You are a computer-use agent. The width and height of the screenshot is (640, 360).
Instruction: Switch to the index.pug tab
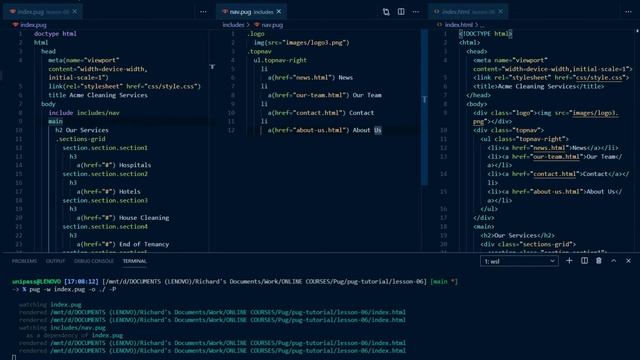(x=43, y=11)
